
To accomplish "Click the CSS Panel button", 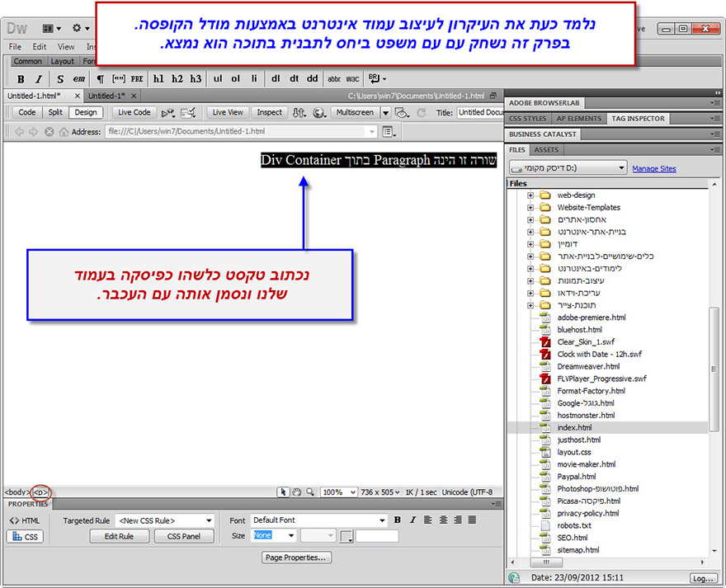I will pos(184,536).
